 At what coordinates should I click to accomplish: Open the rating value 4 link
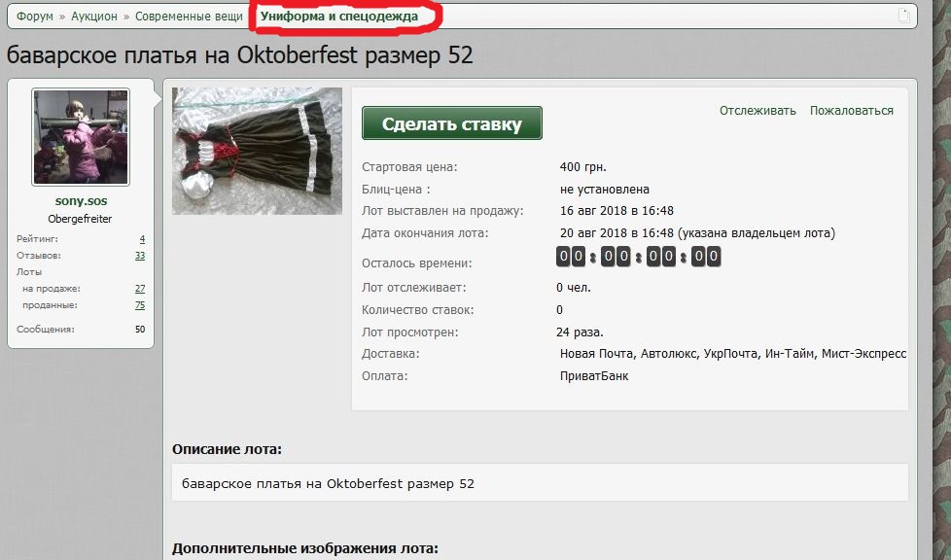click(142, 239)
